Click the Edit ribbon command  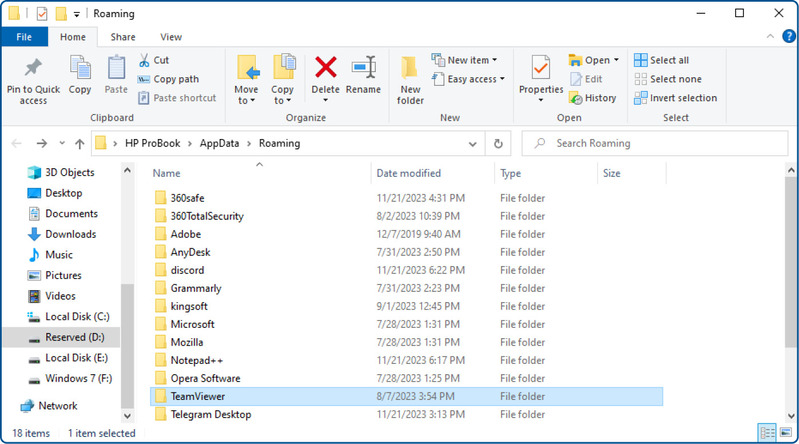[x=587, y=79]
